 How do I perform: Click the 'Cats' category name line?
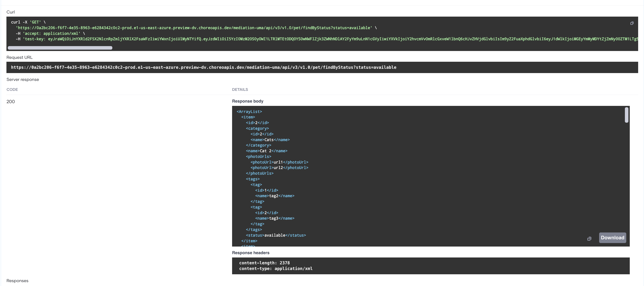(x=270, y=140)
